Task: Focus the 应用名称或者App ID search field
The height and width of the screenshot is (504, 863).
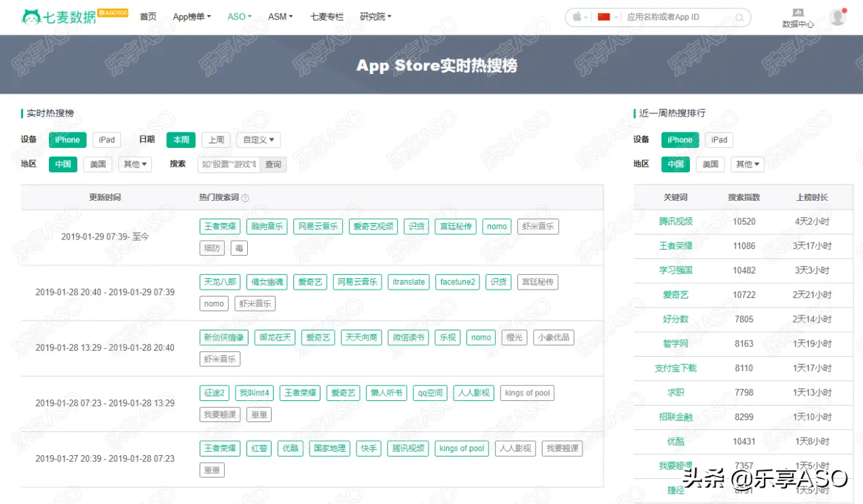Action: [x=678, y=18]
